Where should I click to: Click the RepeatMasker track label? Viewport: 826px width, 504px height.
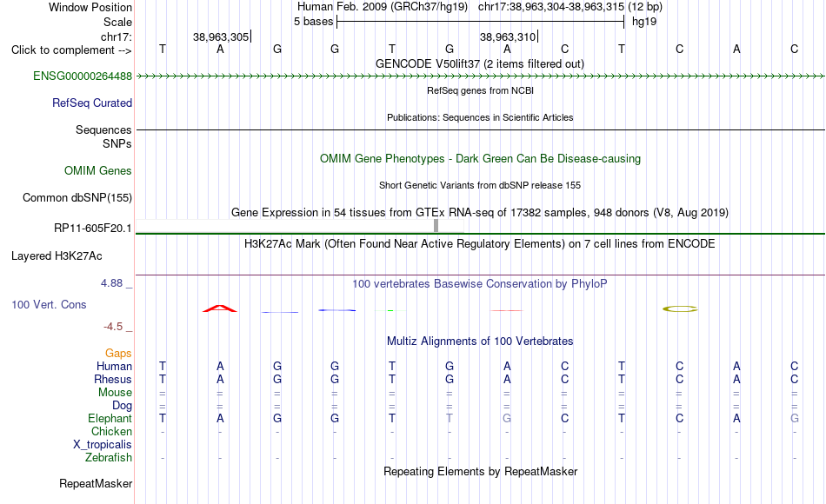[x=96, y=483]
